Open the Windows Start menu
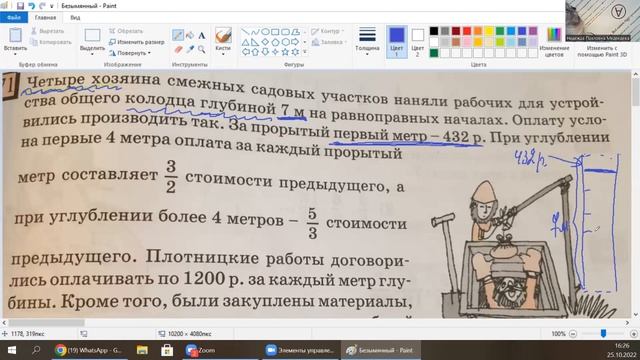 click(x=11, y=350)
